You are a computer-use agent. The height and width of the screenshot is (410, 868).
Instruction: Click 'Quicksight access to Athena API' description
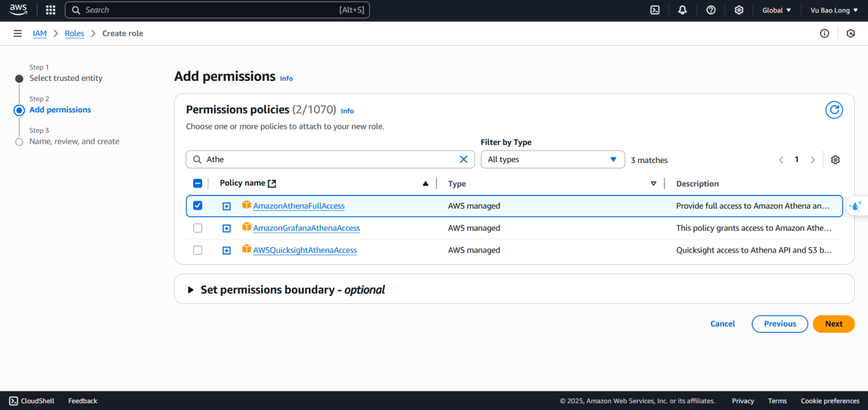click(754, 251)
